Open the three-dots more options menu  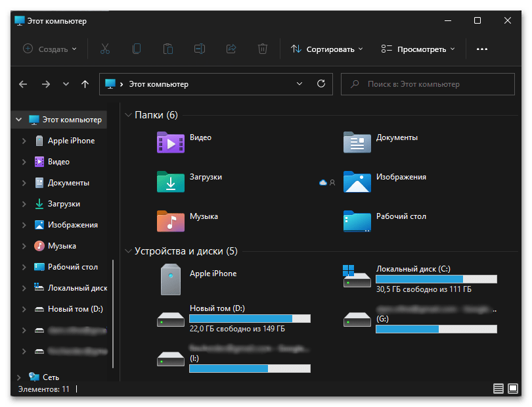(482, 49)
